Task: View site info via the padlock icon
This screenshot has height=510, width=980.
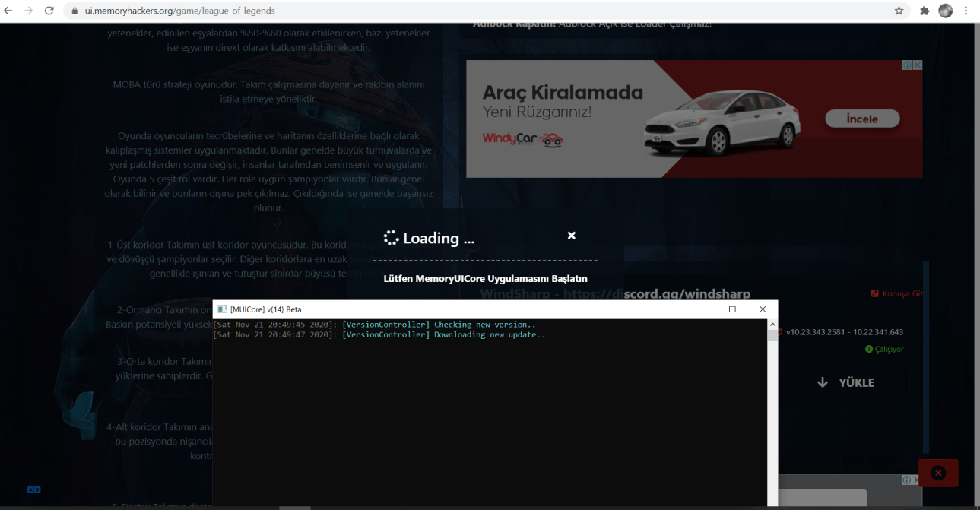Action: click(75, 11)
